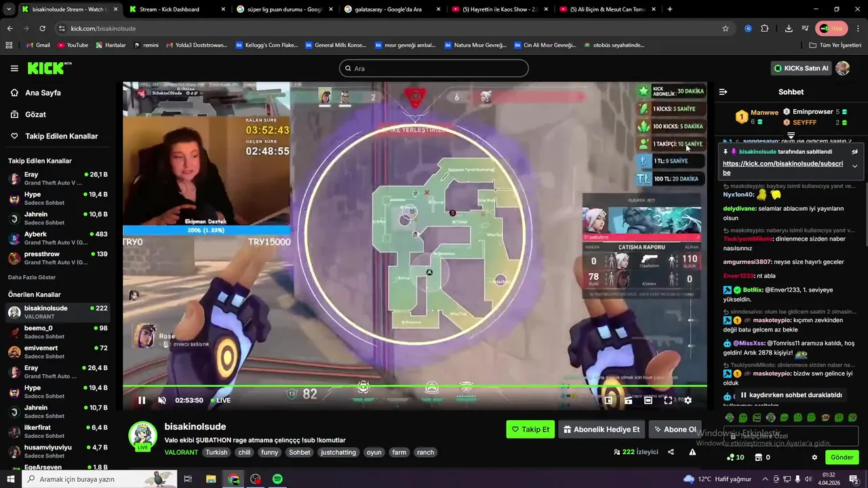Go to Ana Sayfa

43,93
